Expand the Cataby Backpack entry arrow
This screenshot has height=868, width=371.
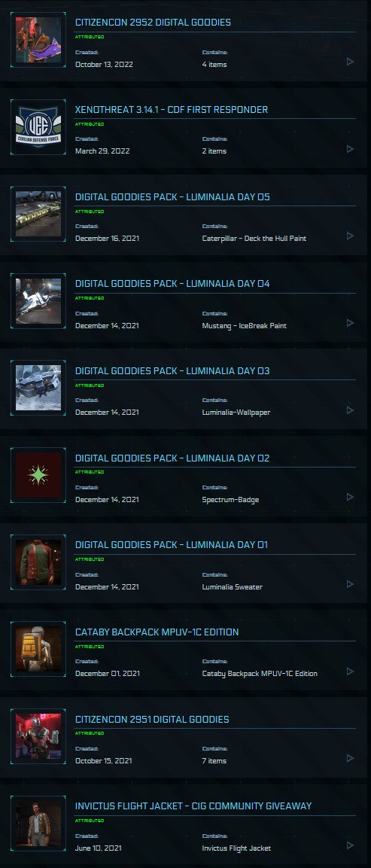tap(350, 672)
